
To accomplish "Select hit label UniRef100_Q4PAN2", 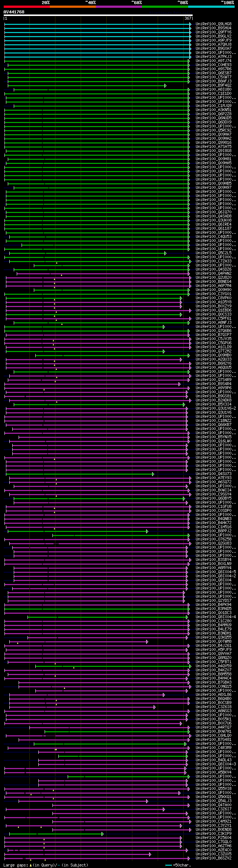I will (213, 274).
